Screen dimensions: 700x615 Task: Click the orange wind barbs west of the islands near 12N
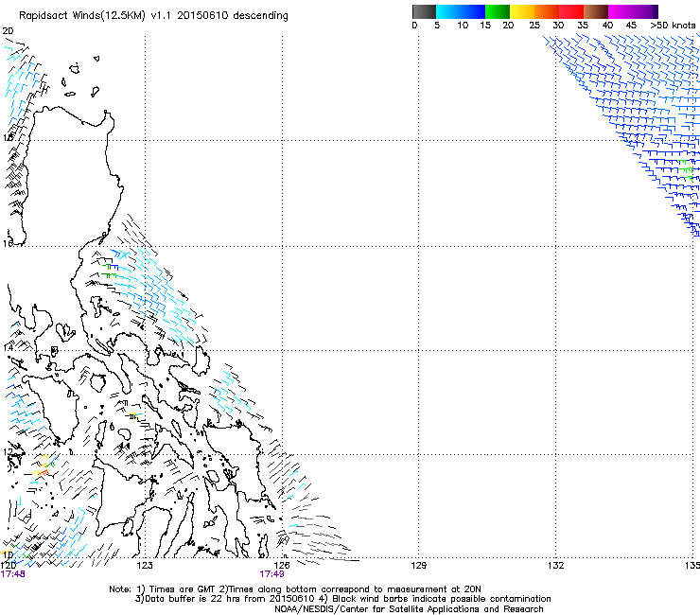[x=43, y=471]
